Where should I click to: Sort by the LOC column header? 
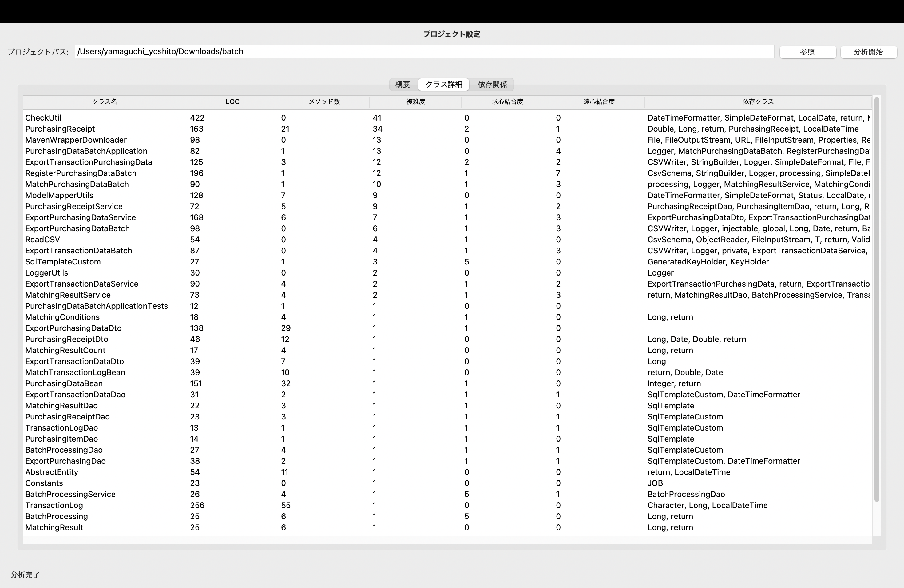click(232, 102)
